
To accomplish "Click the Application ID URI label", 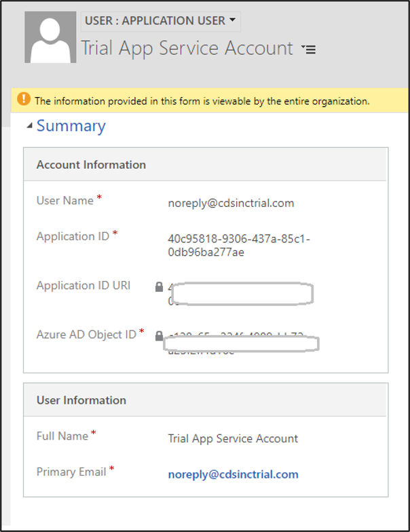I will (x=83, y=285).
